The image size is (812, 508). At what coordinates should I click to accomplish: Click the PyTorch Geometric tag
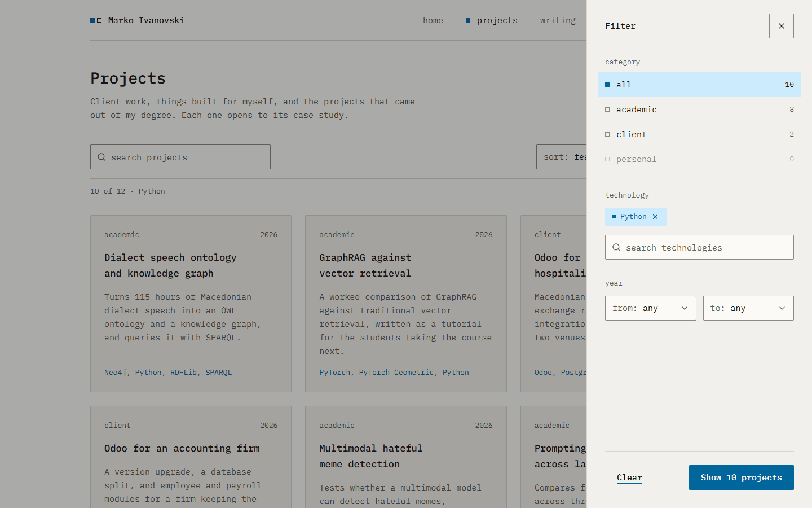pyautogui.click(x=396, y=373)
